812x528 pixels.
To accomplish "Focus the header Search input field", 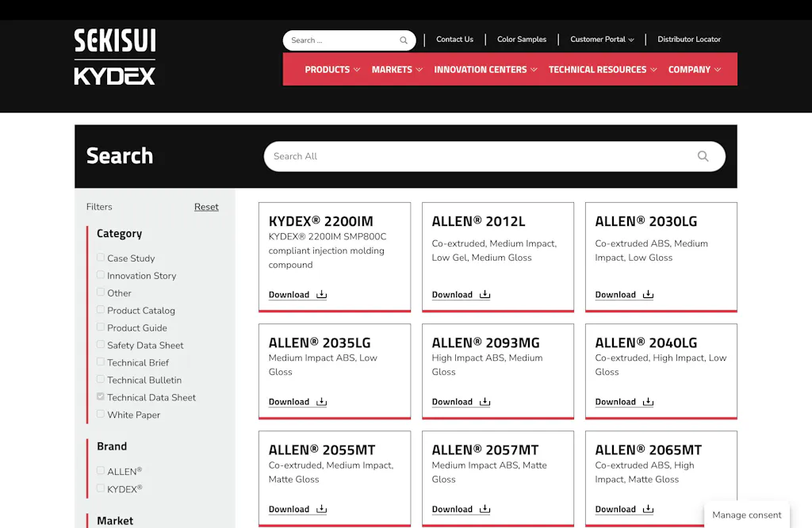I will coord(342,40).
